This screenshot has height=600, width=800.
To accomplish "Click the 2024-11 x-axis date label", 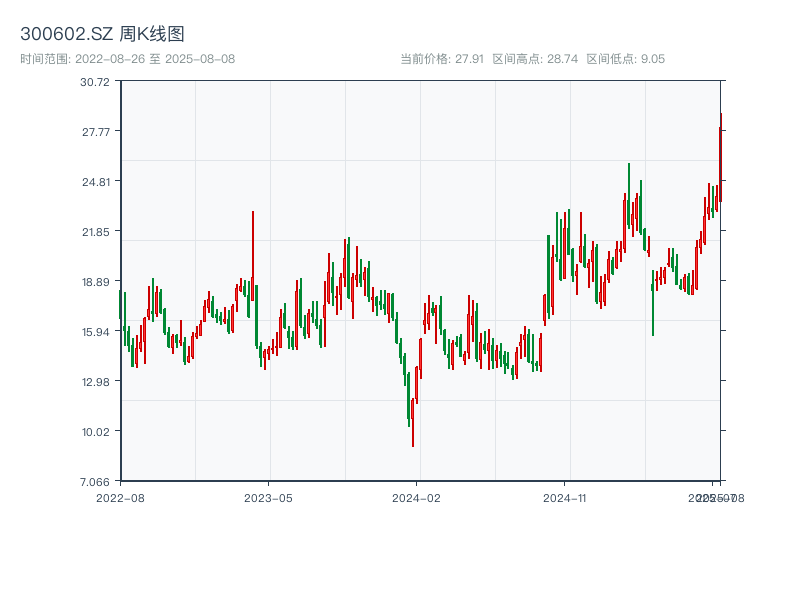I will (565, 497).
